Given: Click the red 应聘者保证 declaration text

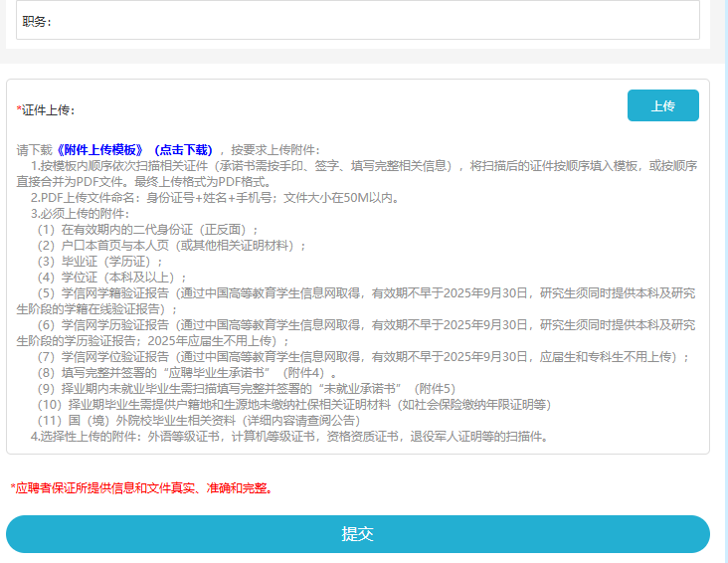Looking at the screenshot, I should pos(141,488).
